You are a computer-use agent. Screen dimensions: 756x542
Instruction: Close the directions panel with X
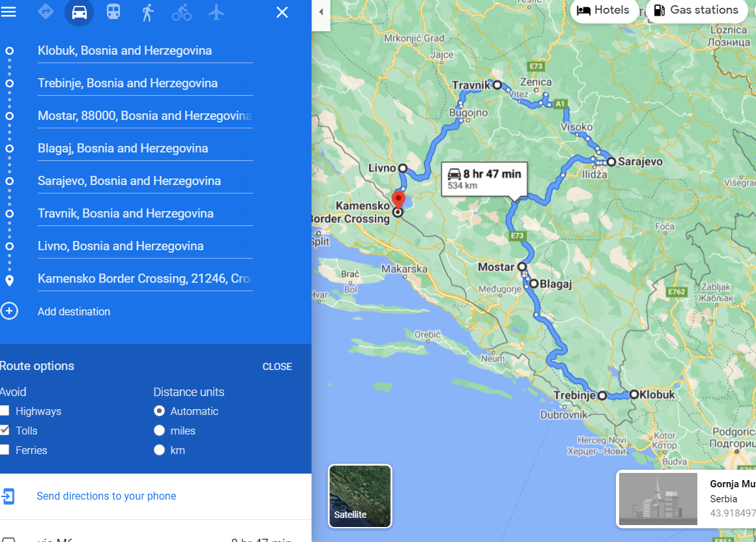[282, 12]
